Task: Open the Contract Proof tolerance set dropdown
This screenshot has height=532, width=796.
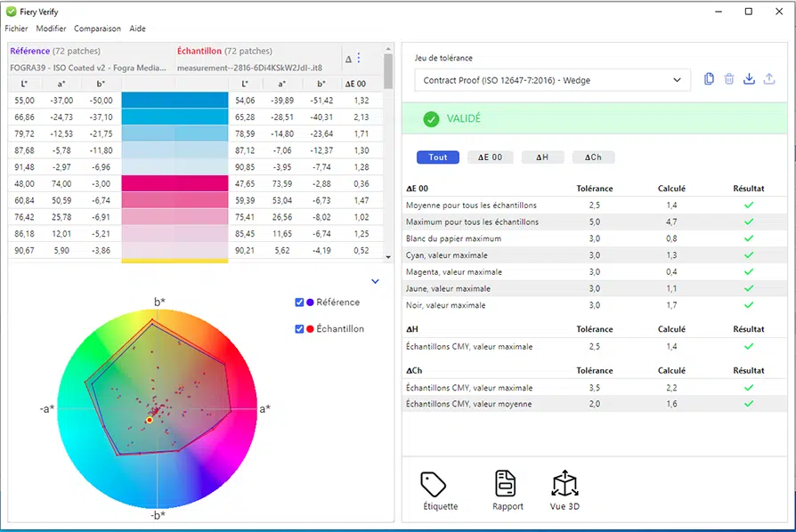Action: (x=552, y=80)
